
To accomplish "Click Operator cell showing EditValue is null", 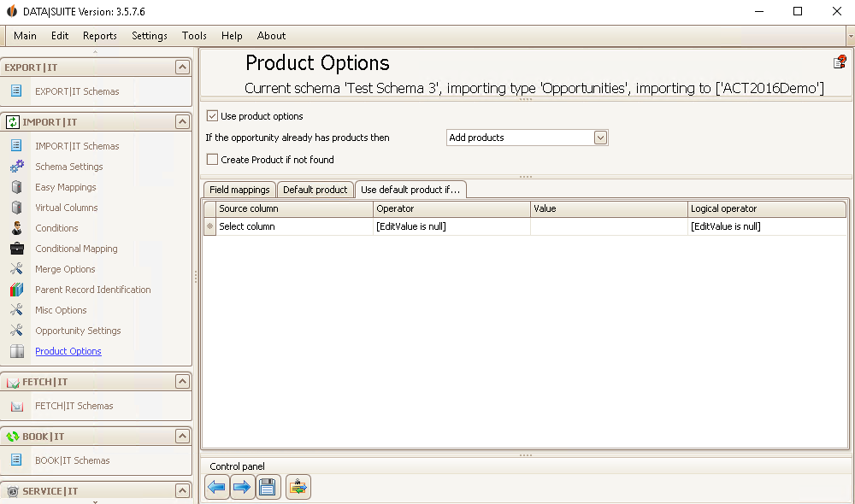I will click(451, 226).
